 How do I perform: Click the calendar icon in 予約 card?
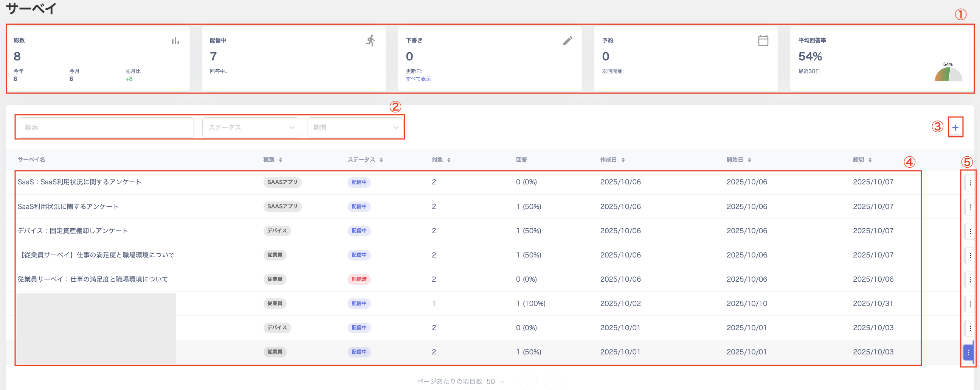[763, 41]
